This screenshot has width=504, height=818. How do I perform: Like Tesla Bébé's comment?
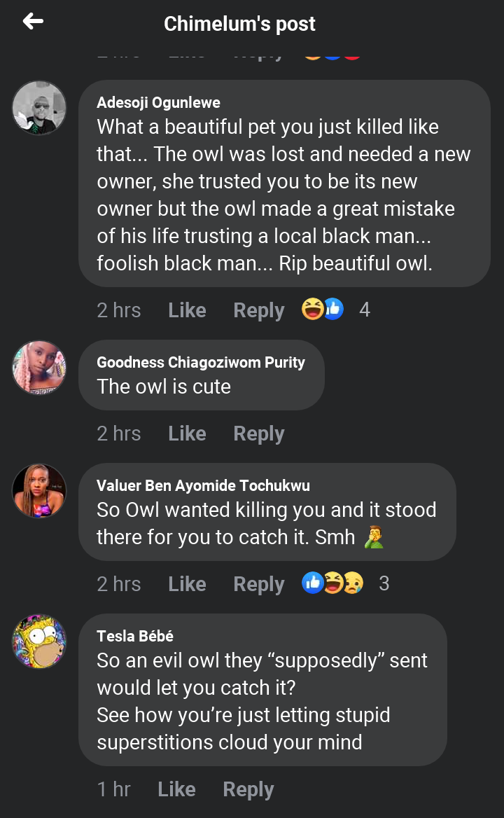tap(176, 789)
